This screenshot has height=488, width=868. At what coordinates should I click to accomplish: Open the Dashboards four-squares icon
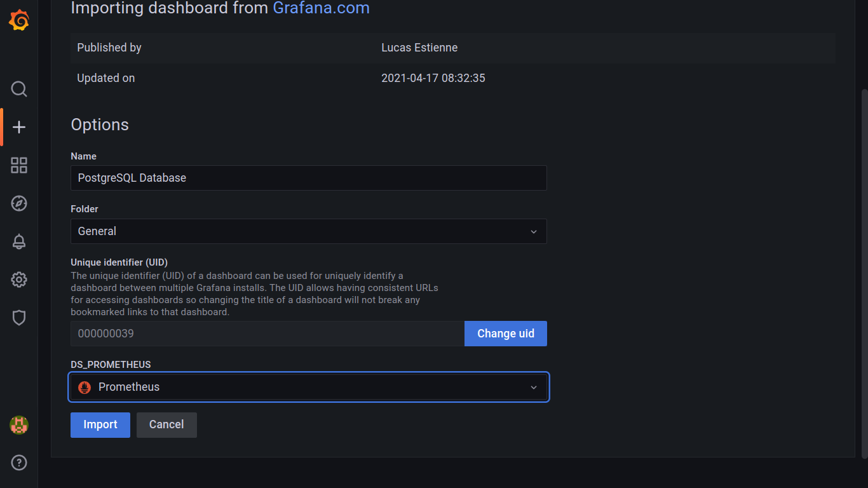[x=19, y=165]
